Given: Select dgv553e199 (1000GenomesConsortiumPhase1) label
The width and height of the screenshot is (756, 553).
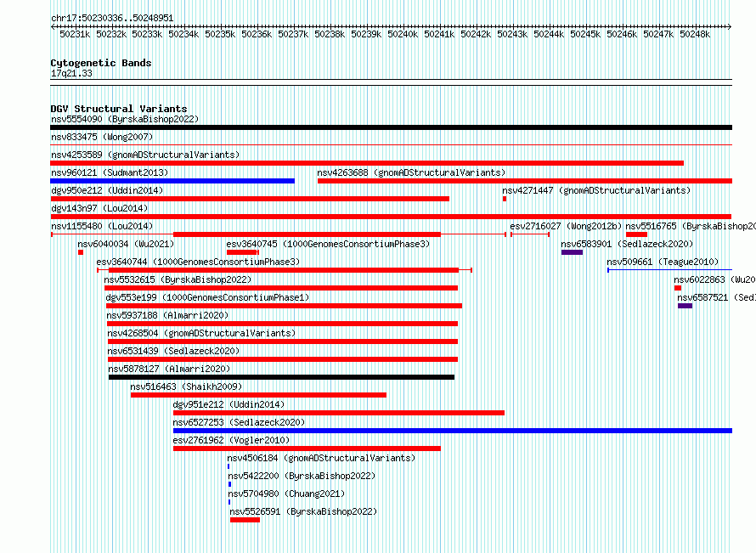Looking at the screenshot, I should pyautogui.click(x=207, y=297).
